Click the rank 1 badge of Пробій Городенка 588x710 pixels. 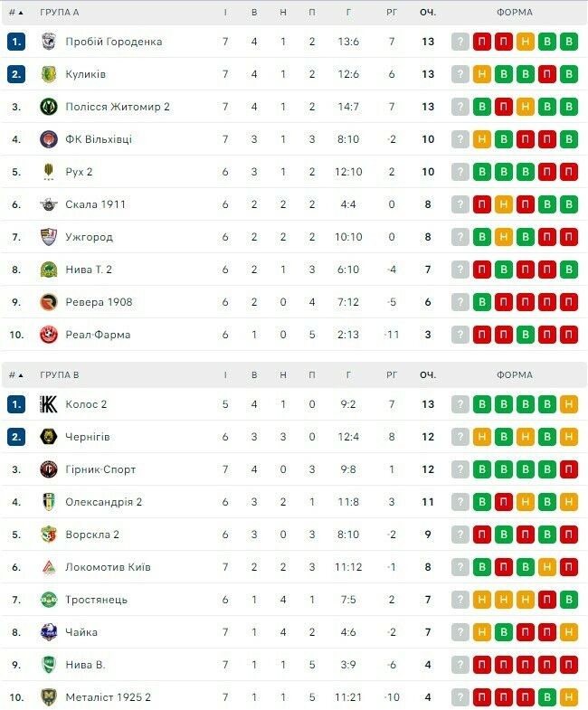coord(16,42)
